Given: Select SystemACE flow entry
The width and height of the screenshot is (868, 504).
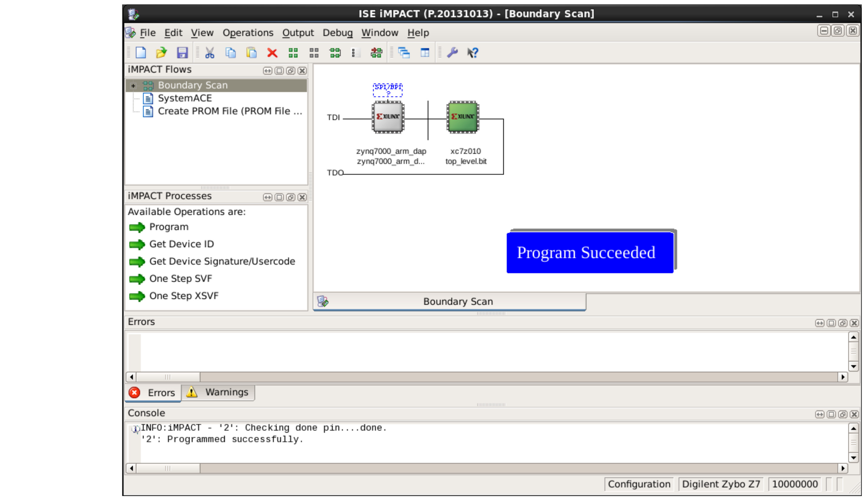Looking at the screenshot, I should pos(185,99).
